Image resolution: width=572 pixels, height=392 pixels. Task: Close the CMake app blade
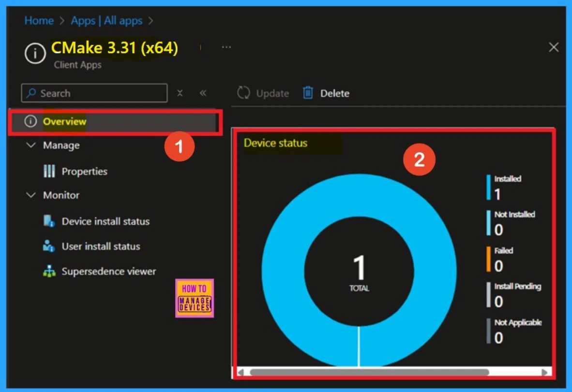[554, 47]
